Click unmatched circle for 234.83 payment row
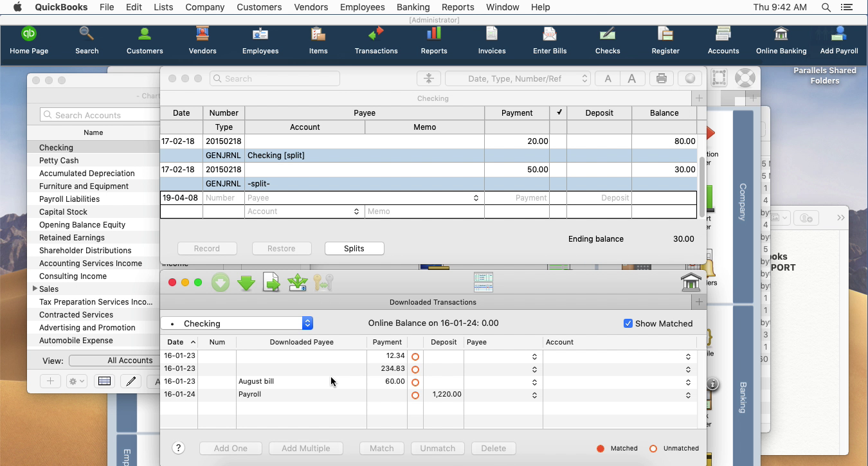This screenshot has height=466, width=868. (415, 370)
